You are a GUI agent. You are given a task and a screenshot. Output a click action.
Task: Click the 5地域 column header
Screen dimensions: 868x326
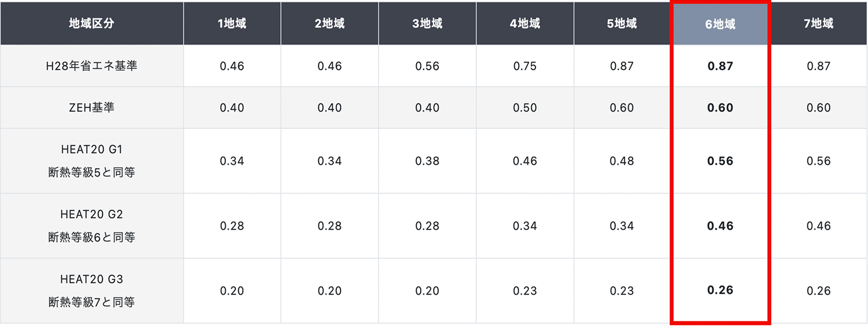[621, 24]
